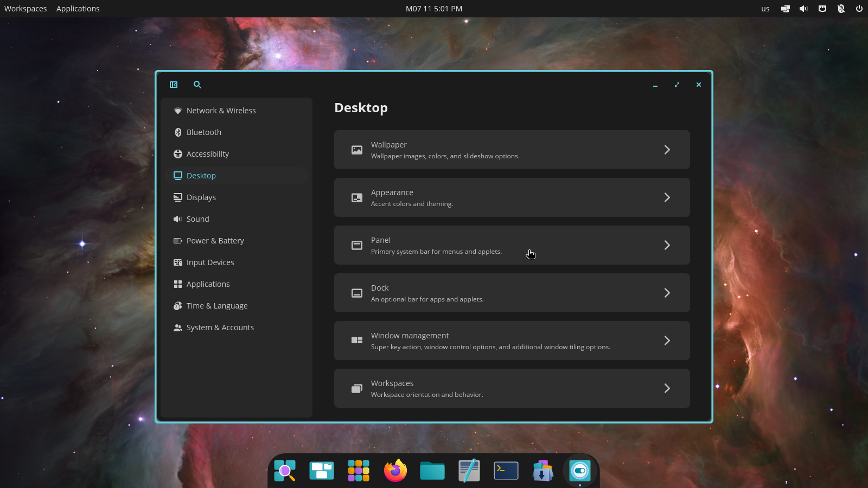Open the Workspaces menu in the top bar

pos(25,8)
